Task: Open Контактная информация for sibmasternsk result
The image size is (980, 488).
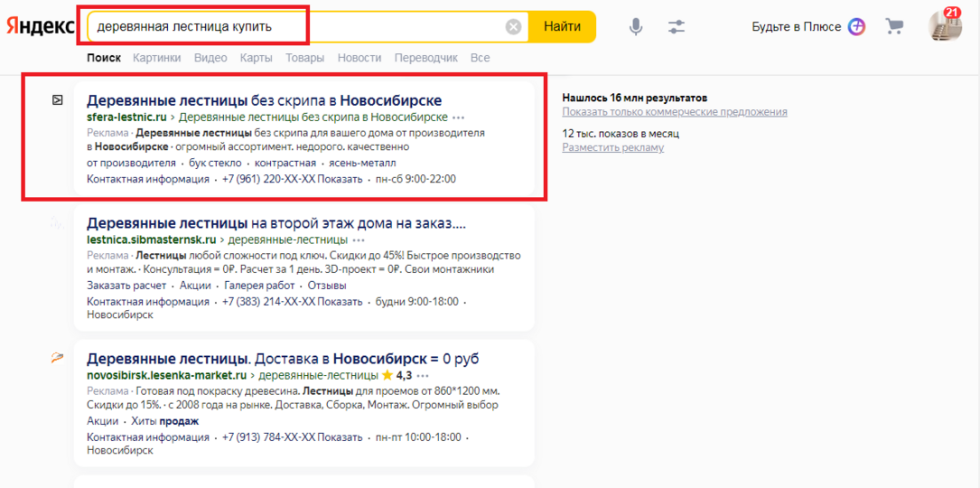Action: click(x=148, y=302)
